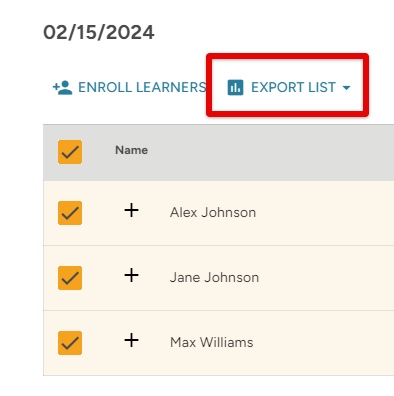Click the 02/15/2024 date heading

(x=99, y=33)
